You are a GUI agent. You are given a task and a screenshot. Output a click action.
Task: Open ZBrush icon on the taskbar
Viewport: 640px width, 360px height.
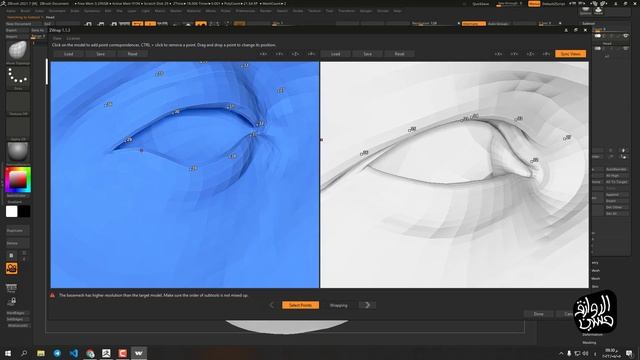click(106, 353)
